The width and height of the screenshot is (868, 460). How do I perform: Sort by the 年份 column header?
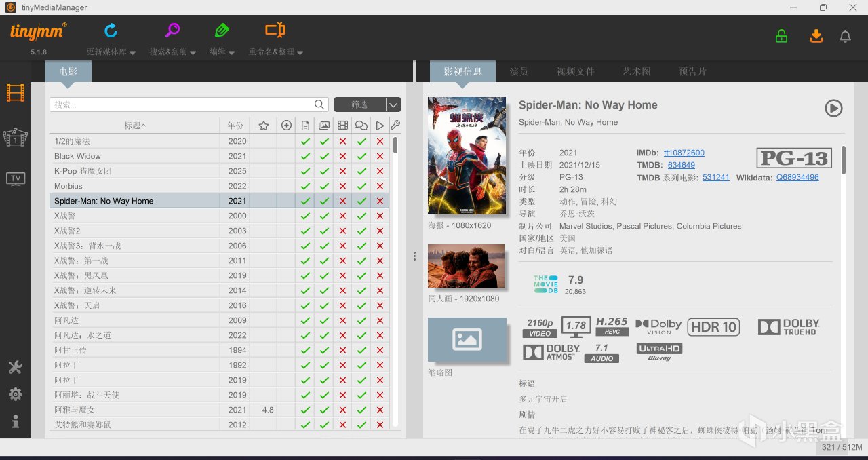(235, 126)
